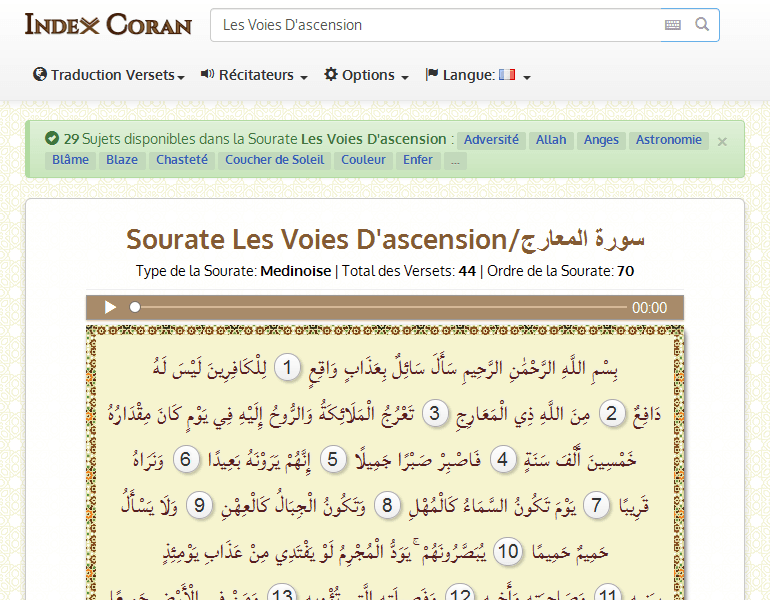
Task: Open the Astronomie subject tag
Action: tap(668, 140)
